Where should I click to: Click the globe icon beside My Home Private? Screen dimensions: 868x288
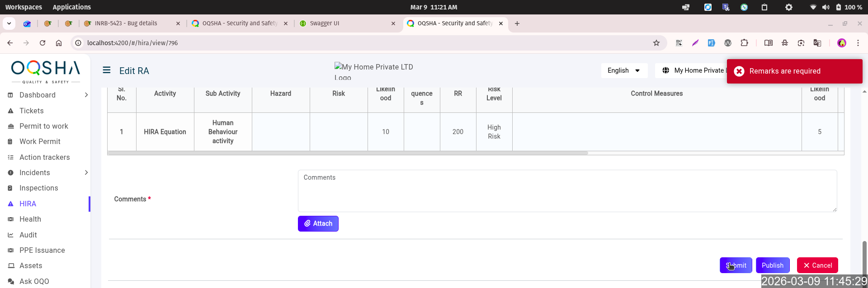click(666, 70)
